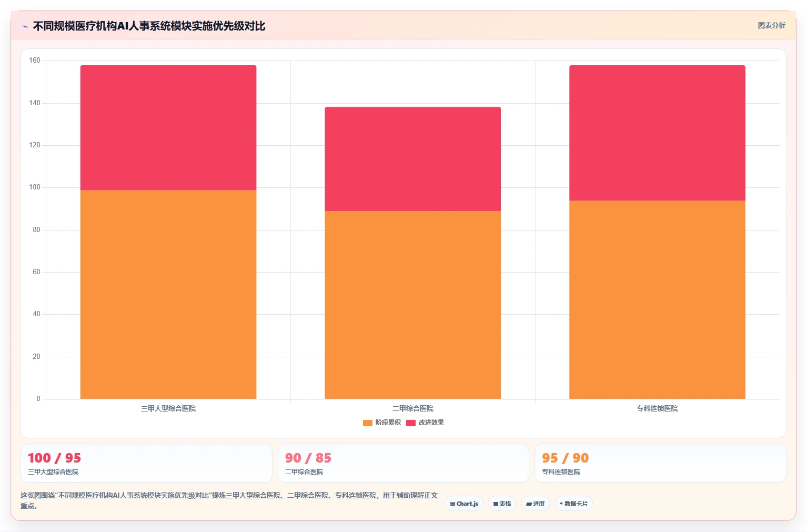This screenshot has height=532, width=807.
Task: Click the 图表分析 label
Action: (x=771, y=25)
